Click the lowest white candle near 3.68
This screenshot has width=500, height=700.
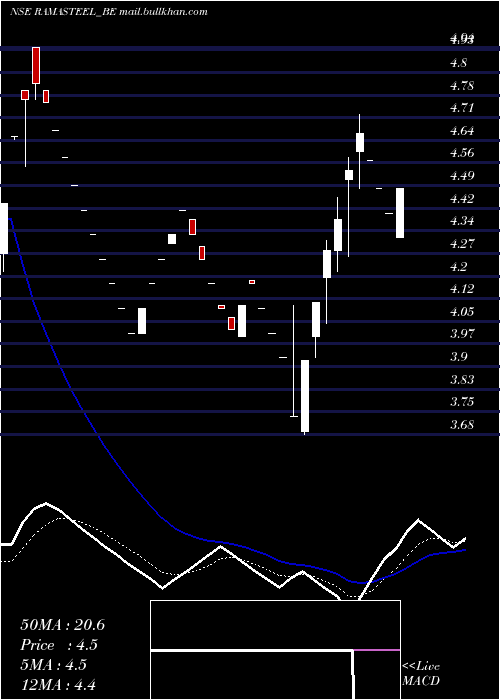tap(305, 396)
